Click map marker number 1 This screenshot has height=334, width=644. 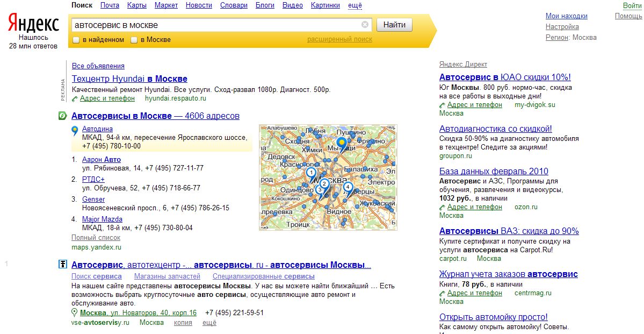click(x=312, y=174)
